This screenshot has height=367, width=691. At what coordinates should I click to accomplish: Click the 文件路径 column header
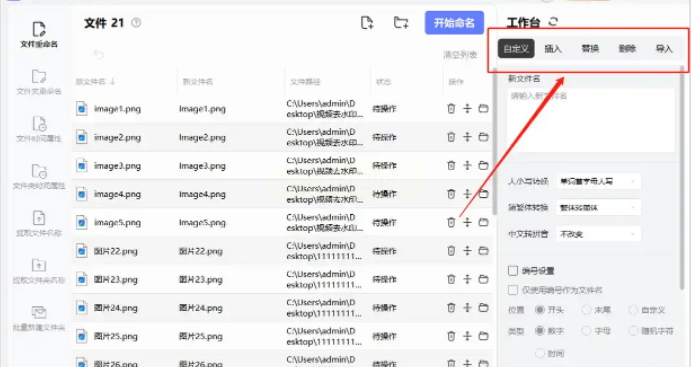305,82
